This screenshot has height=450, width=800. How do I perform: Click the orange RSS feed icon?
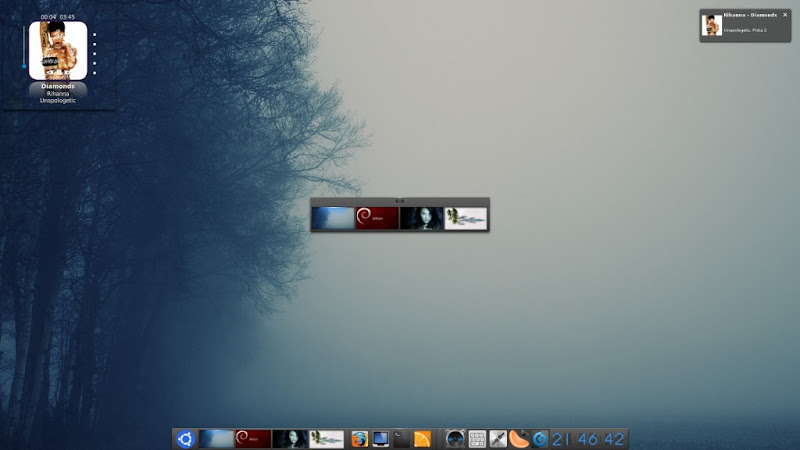click(x=422, y=439)
